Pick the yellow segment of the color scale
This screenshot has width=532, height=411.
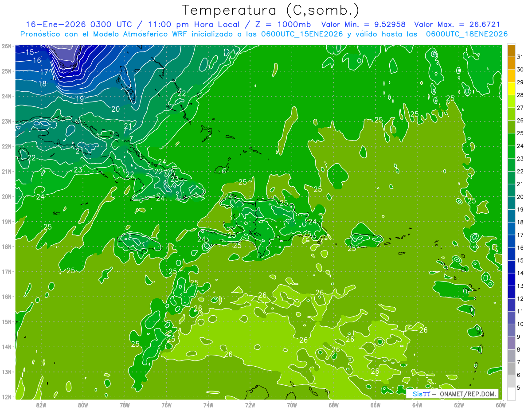click(511, 90)
